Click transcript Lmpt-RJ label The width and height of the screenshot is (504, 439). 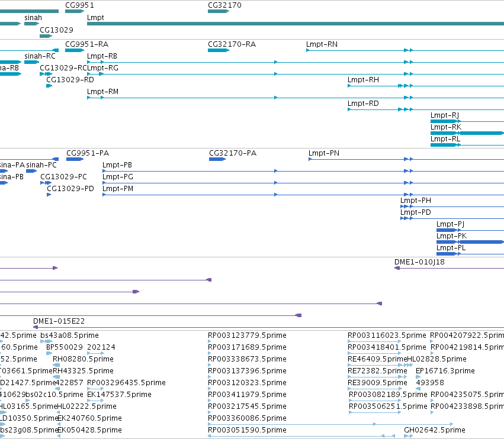445,115
